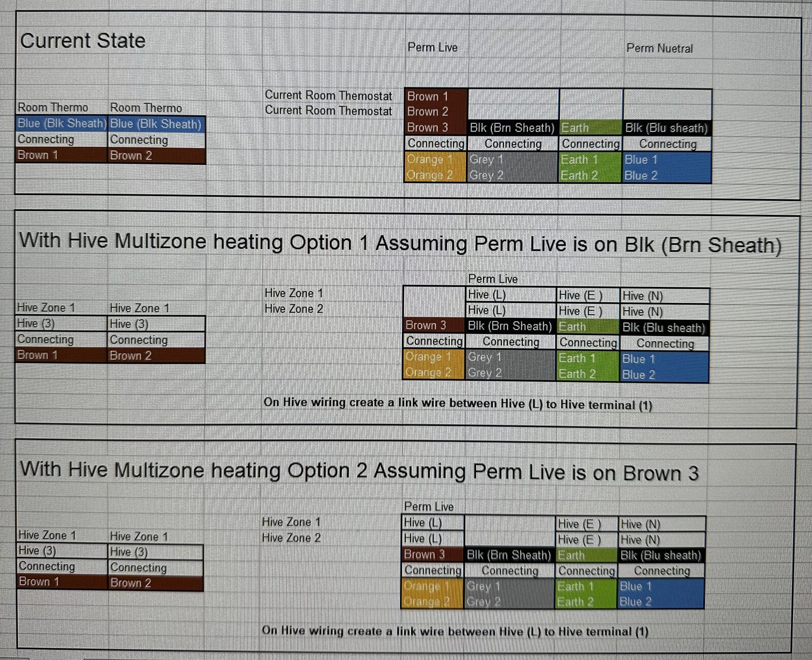Viewport: 812px width, 660px height.
Task: Select the Perm Live header in Current State
Action: (x=432, y=47)
